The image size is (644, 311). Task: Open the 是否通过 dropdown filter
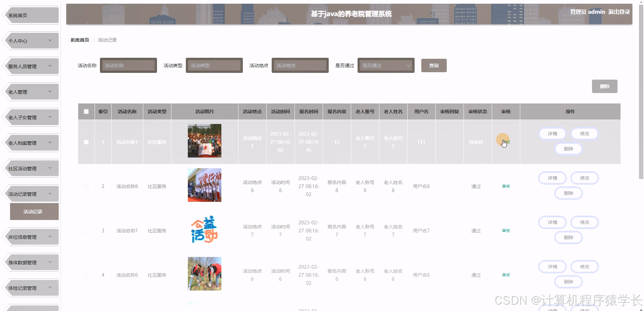pos(386,65)
